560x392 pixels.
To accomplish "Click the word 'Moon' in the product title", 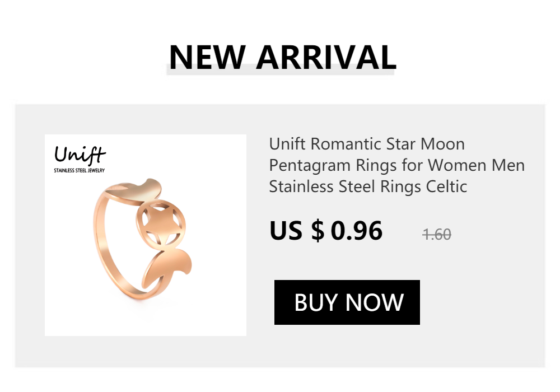I will [442, 144].
